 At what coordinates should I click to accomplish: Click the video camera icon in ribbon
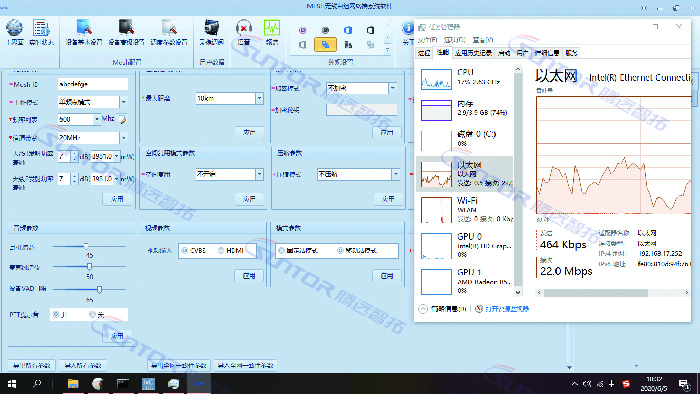pos(211,28)
